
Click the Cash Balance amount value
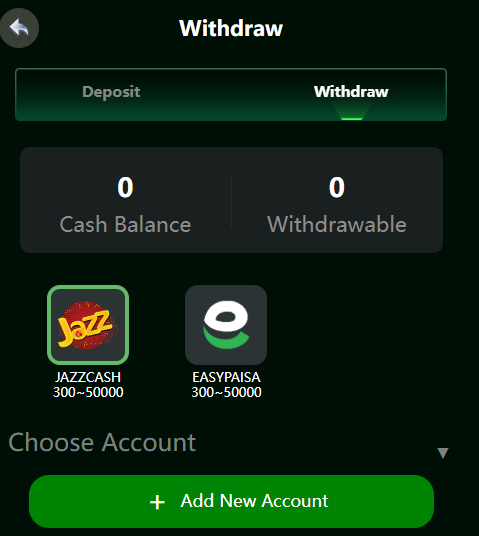tap(125, 187)
